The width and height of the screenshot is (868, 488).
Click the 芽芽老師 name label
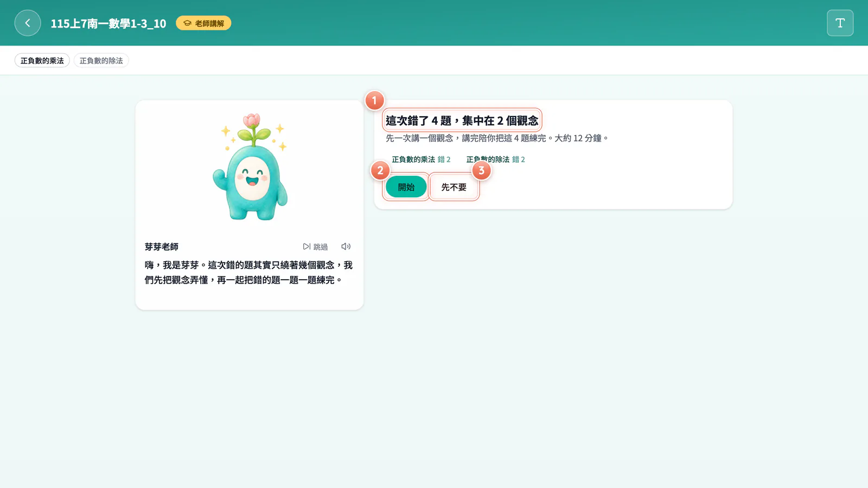(x=162, y=247)
